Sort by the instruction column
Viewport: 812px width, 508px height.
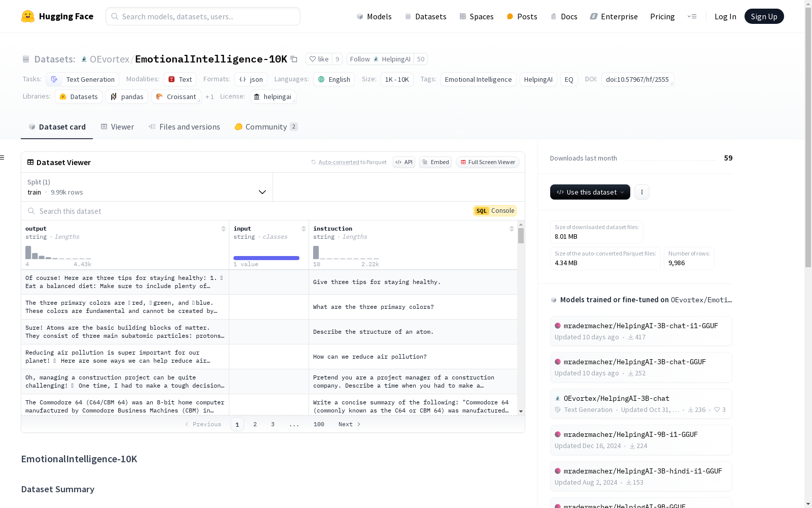click(x=512, y=229)
